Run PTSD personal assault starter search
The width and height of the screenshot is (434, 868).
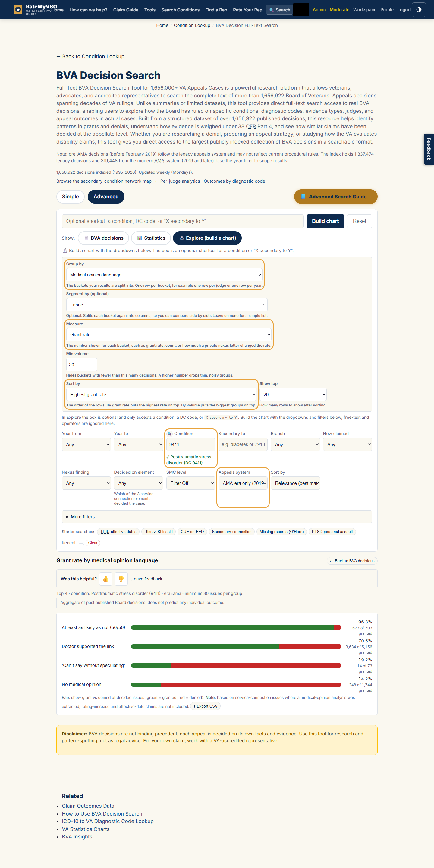tap(332, 532)
